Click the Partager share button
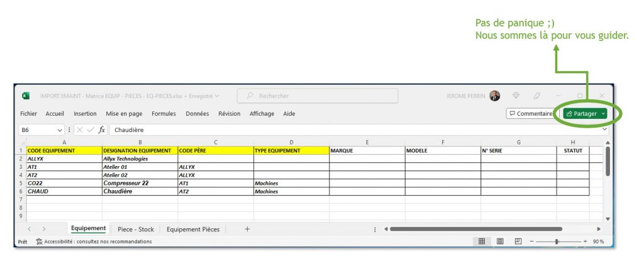The height and width of the screenshot is (273, 644). click(580, 114)
